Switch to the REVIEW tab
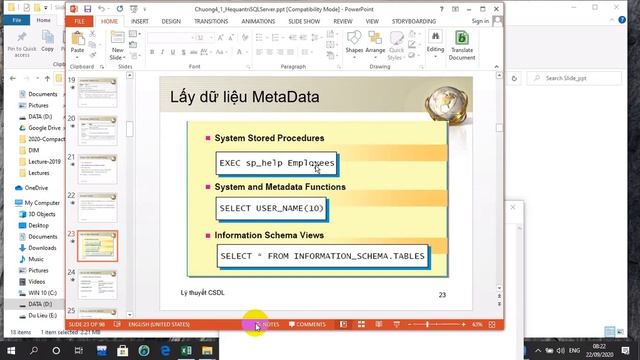The height and width of the screenshot is (360, 640). pyautogui.click(x=343, y=21)
